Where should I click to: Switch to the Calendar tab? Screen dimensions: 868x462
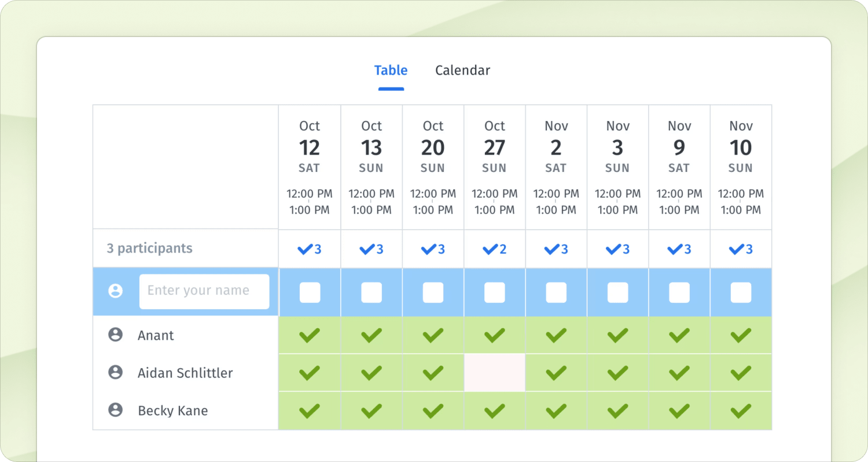[462, 71]
